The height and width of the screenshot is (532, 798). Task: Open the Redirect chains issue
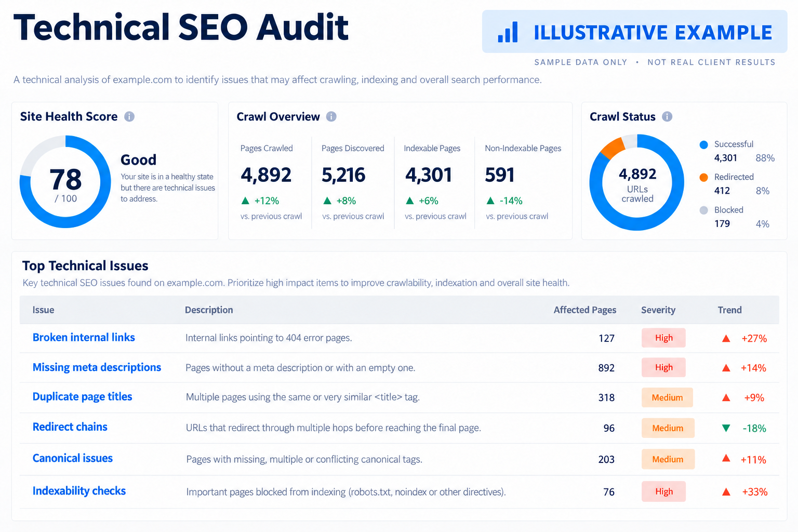[x=70, y=427]
